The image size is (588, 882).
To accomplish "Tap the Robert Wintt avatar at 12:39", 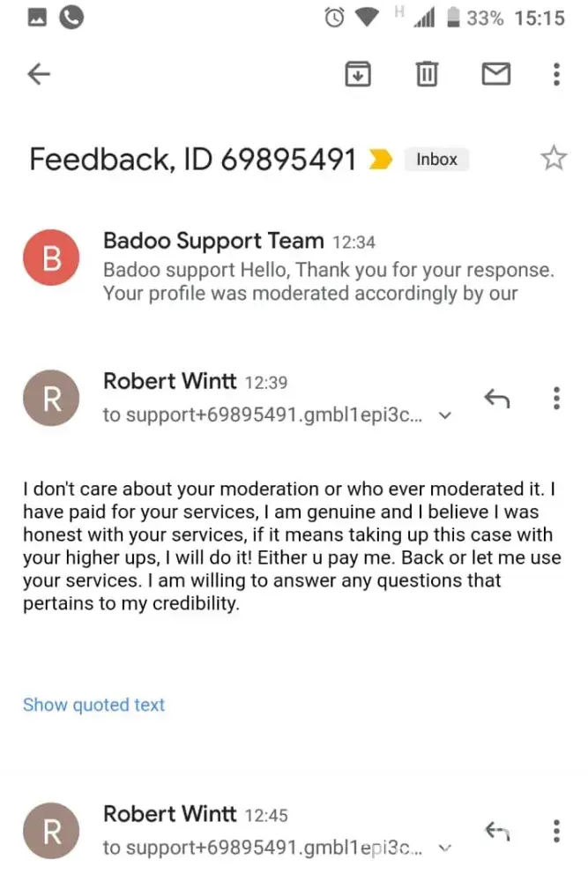I will pos(51,399).
